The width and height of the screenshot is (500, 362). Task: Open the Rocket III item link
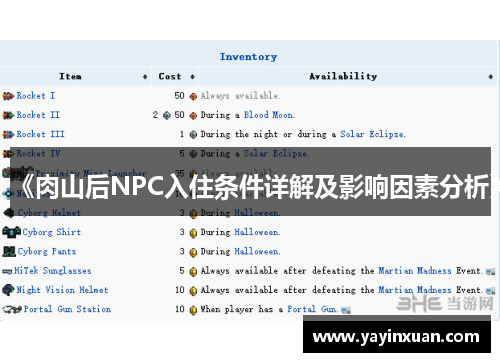[40, 134]
